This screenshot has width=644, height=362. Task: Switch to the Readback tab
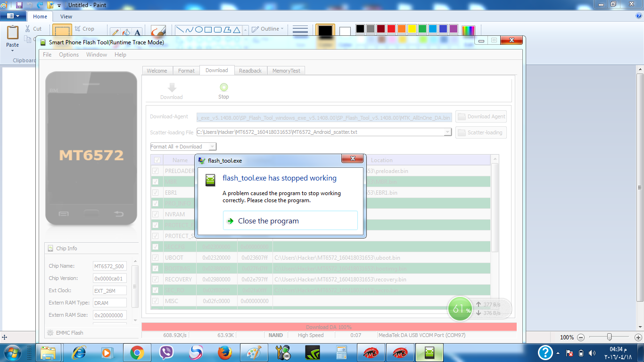250,71
